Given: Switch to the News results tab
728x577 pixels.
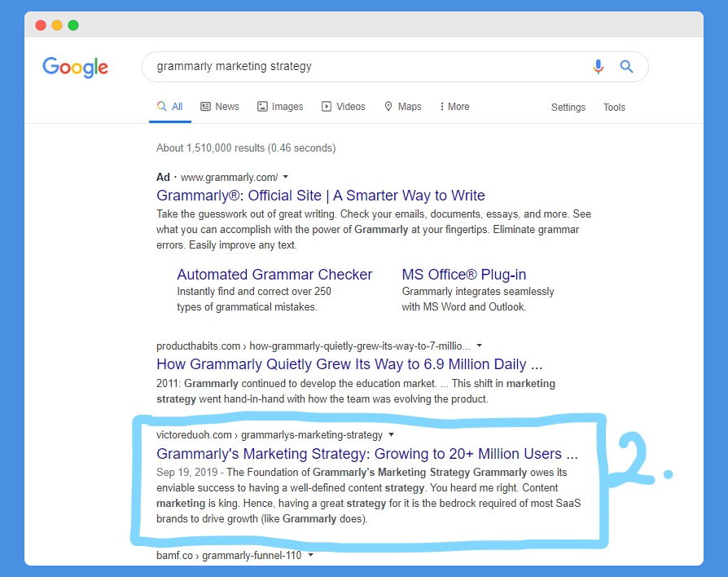Looking at the screenshot, I should [x=220, y=107].
